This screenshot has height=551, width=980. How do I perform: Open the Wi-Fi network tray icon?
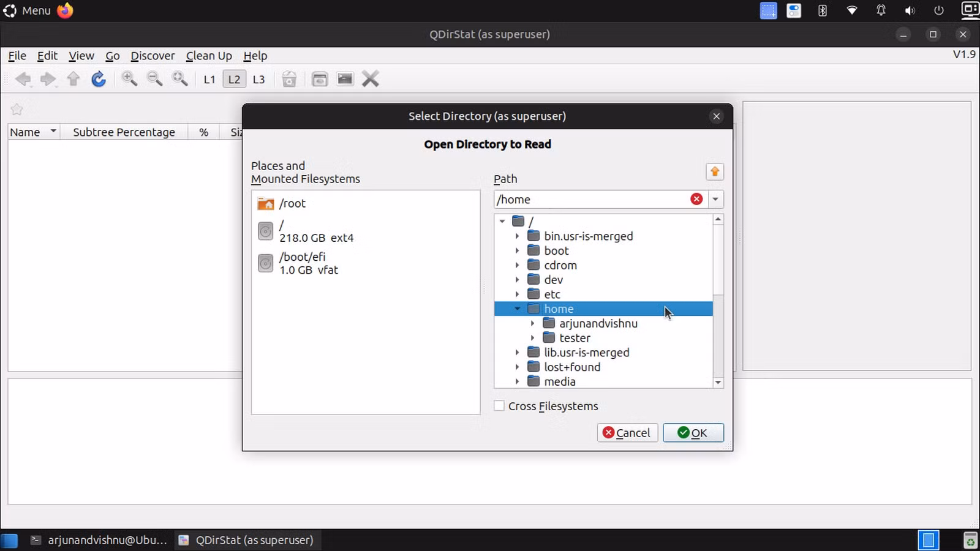pyautogui.click(x=852, y=10)
